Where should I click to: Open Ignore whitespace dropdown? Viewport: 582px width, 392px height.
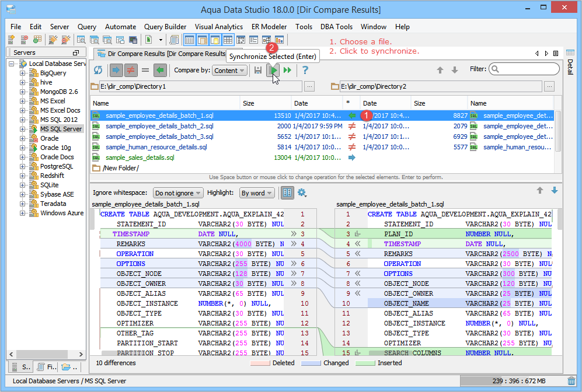(177, 193)
